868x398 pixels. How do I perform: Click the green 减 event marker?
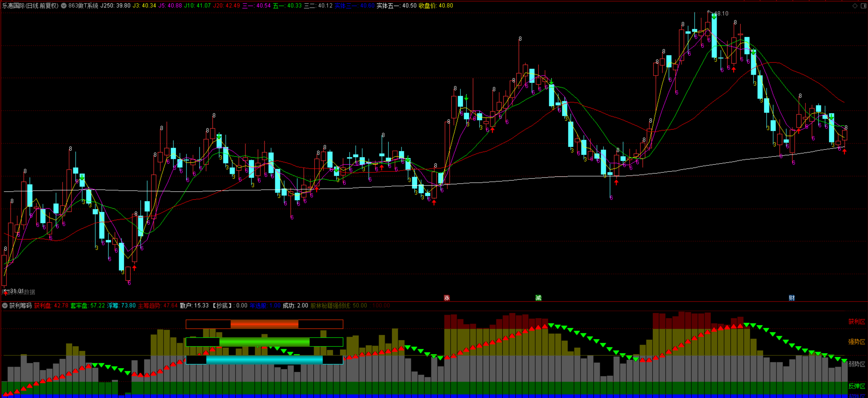coord(539,298)
